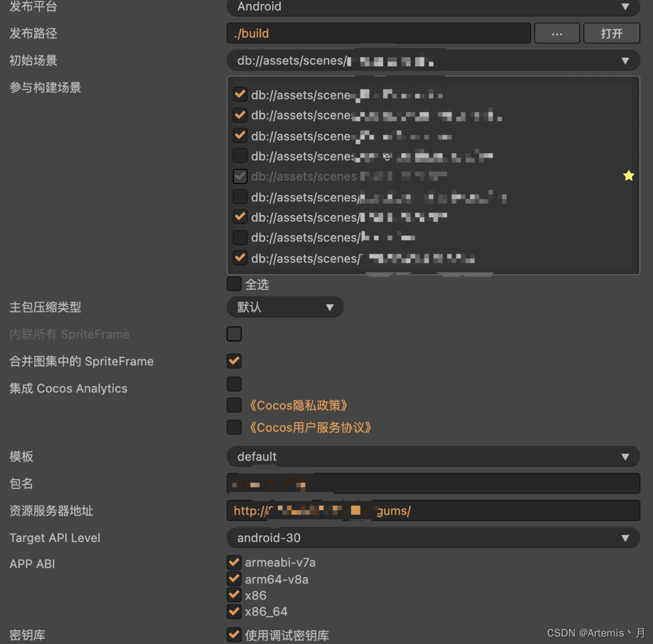The image size is (653, 644).
Task: Uncheck the x86_64 ABI checkbox
Action: tap(234, 611)
